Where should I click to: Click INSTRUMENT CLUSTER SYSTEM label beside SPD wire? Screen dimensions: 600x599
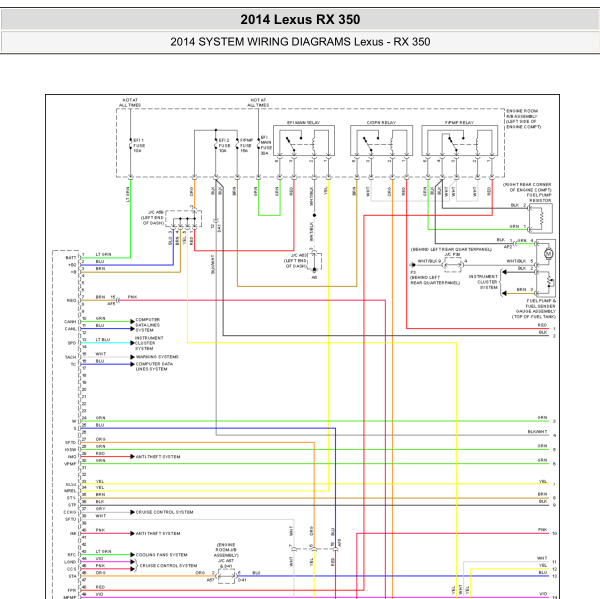[x=149, y=343]
